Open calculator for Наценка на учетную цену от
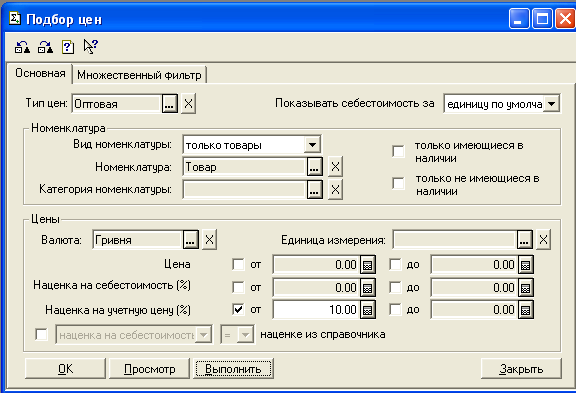Viewport: 576px width, 393px height. [x=367, y=310]
